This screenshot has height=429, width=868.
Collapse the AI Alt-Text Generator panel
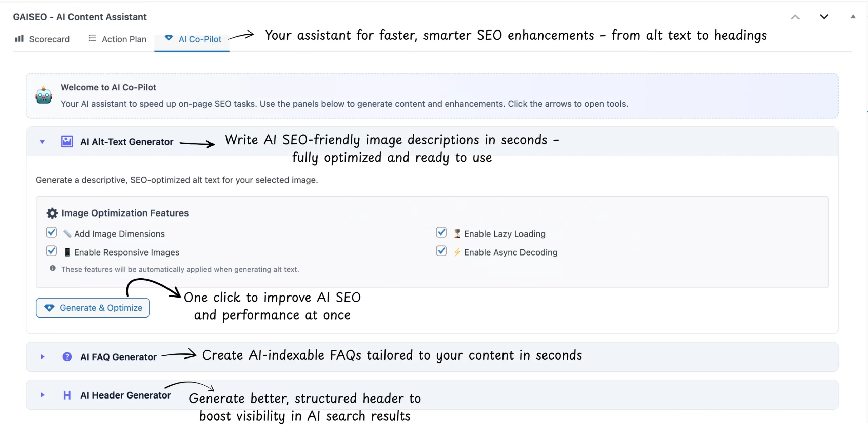42,142
